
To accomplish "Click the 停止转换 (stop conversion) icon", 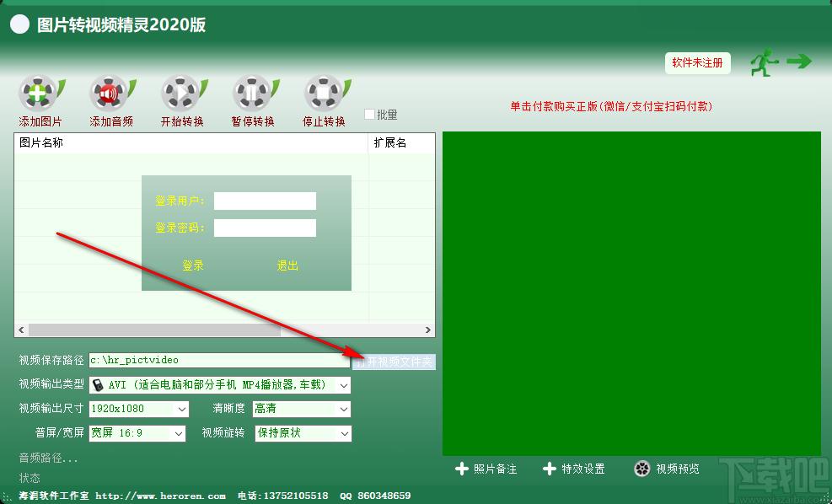I will pyautogui.click(x=326, y=94).
